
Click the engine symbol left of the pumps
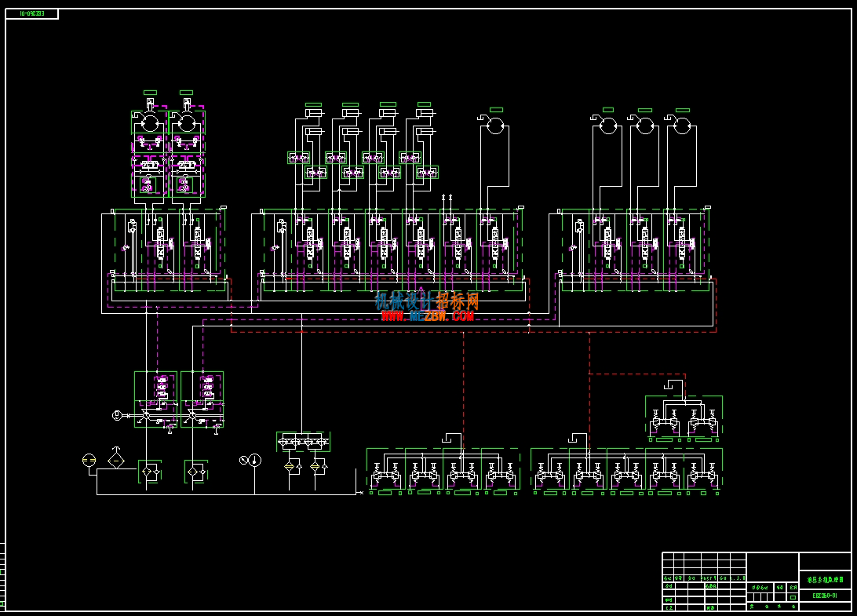click(117, 415)
